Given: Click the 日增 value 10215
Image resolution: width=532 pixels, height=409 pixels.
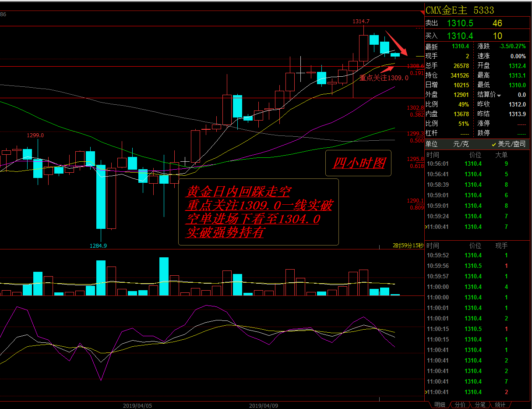Looking at the screenshot, I should click(461, 85).
